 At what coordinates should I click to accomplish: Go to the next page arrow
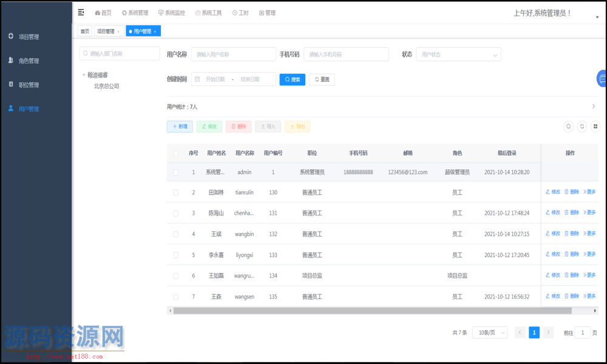click(548, 332)
